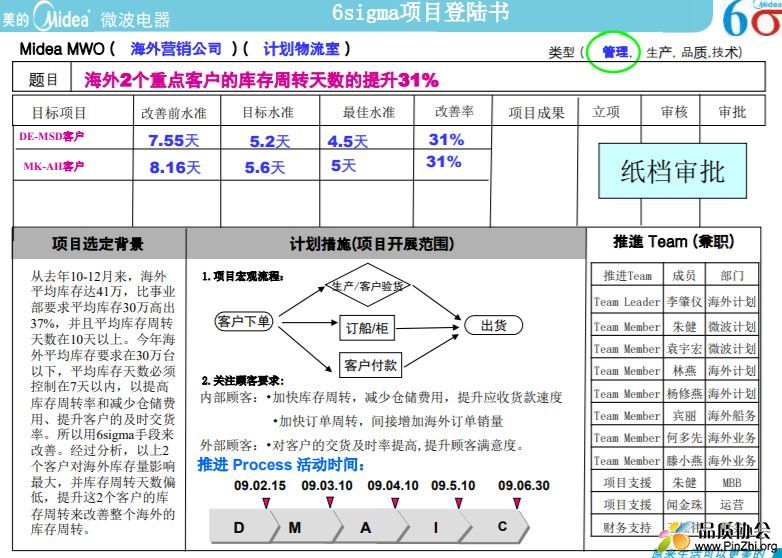Select the 5.2天 target value
Screen dimensions: 782x558
(x=269, y=142)
